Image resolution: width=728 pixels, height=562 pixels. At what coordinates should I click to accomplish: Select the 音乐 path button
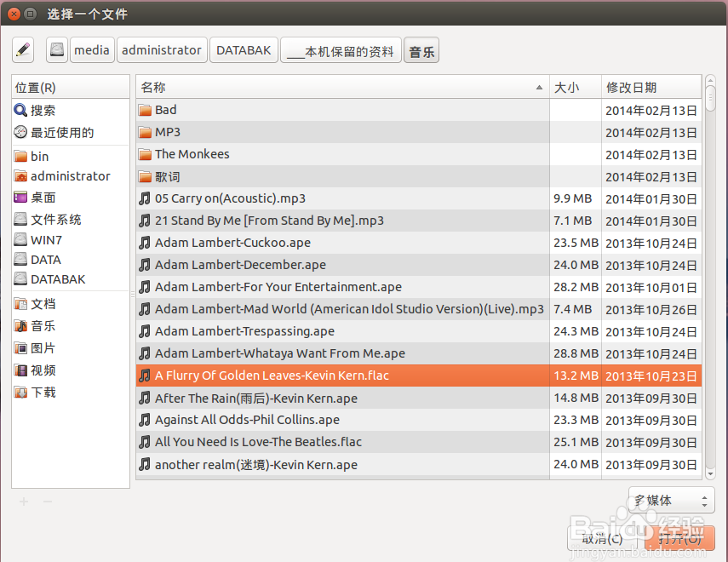[x=421, y=49]
